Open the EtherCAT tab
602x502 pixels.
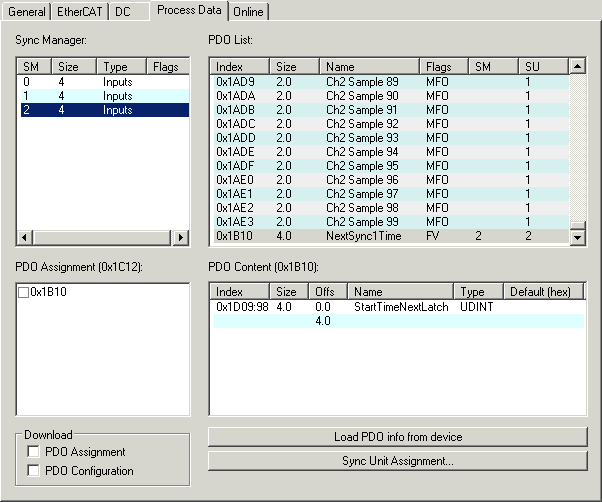pos(79,12)
